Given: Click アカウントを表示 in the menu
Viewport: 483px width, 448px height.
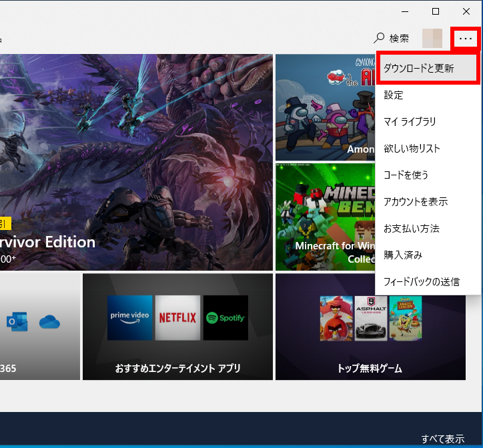Looking at the screenshot, I should coord(428,202).
